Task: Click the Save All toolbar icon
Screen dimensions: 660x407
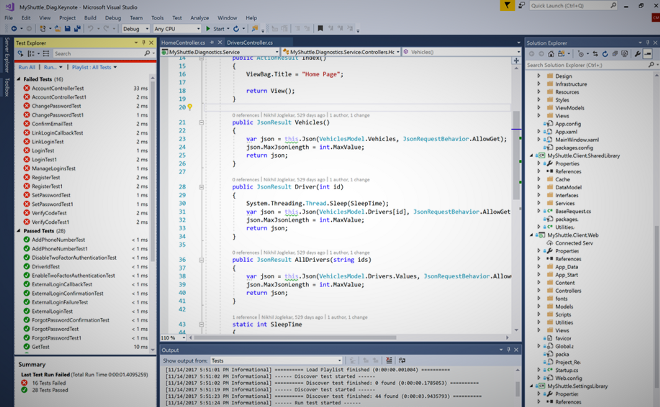Action: coord(76,29)
